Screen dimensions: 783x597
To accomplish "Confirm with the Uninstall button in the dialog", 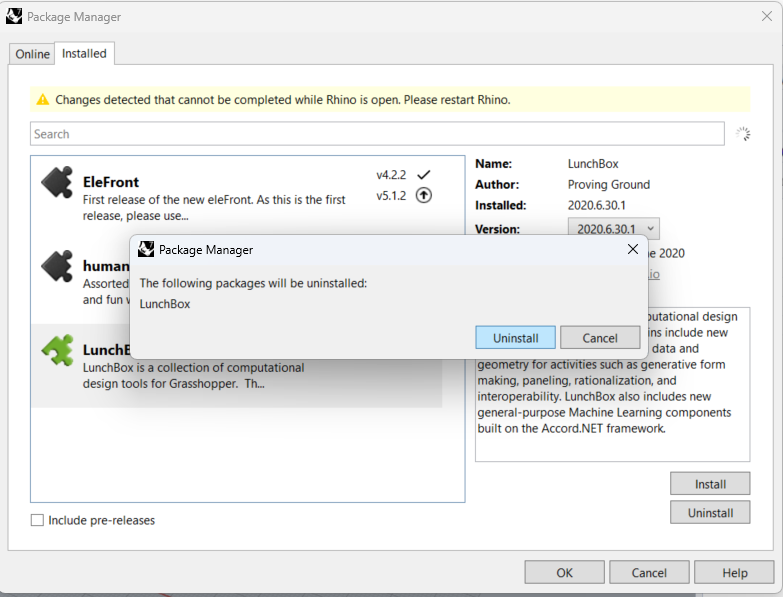I will click(x=515, y=338).
